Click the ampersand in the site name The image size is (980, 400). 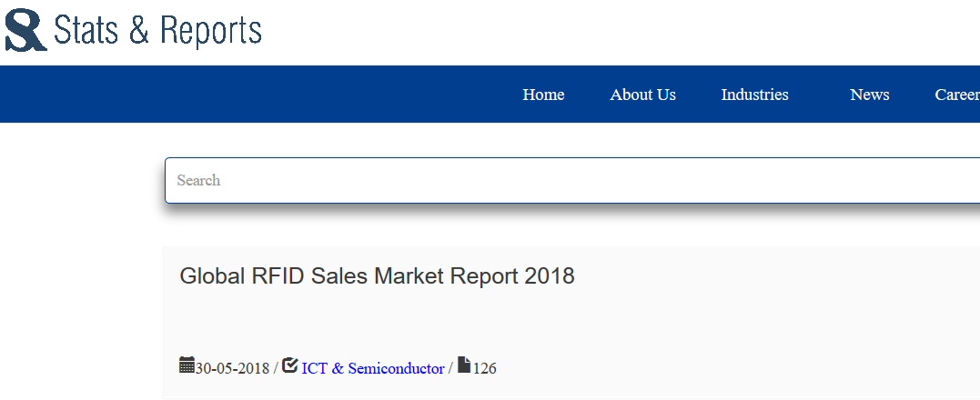(x=138, y=30)
